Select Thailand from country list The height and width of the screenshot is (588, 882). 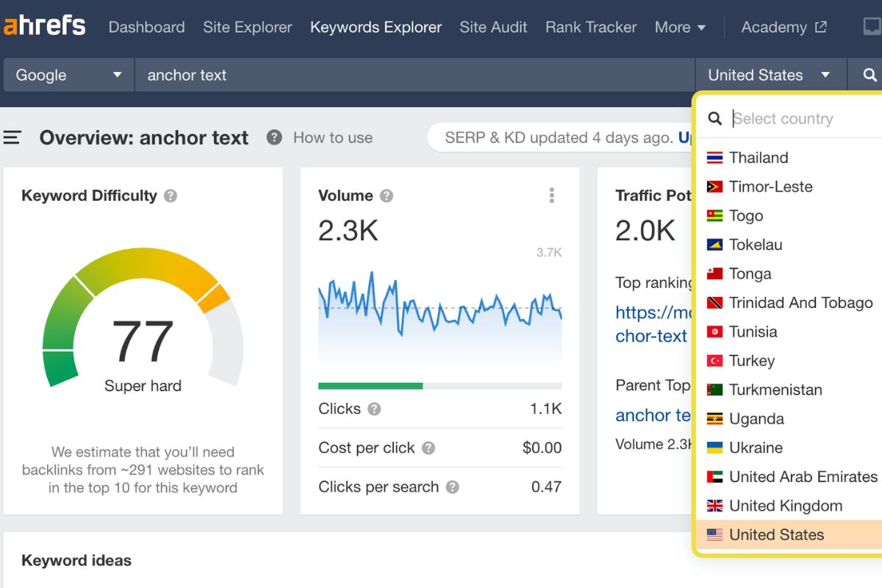pos(789,157)
